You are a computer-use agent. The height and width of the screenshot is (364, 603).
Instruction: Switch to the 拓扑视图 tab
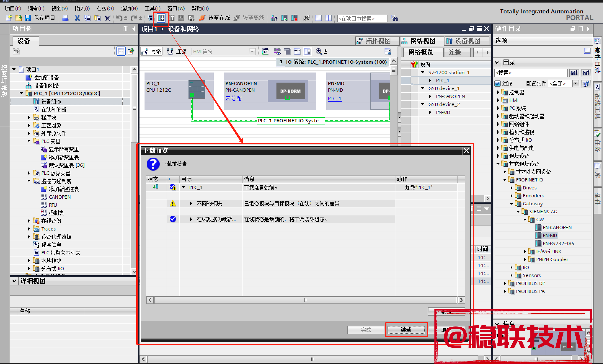coord(374,41)
